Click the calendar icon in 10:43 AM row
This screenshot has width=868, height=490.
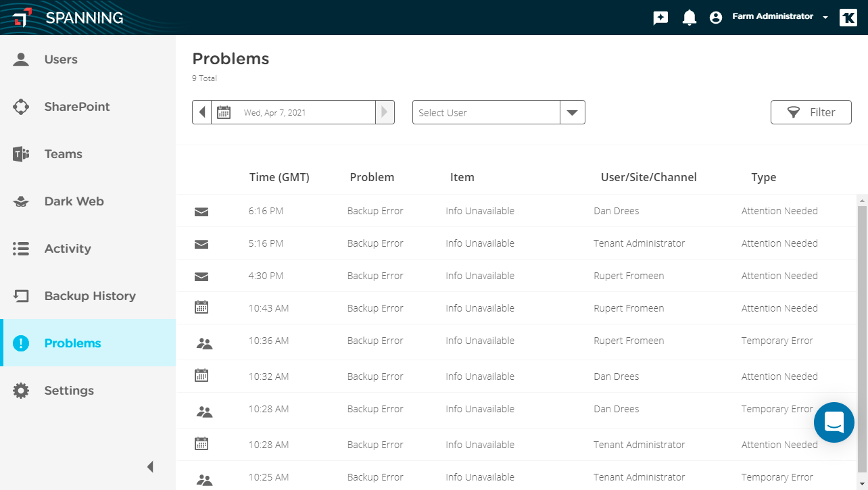(201, 308)
